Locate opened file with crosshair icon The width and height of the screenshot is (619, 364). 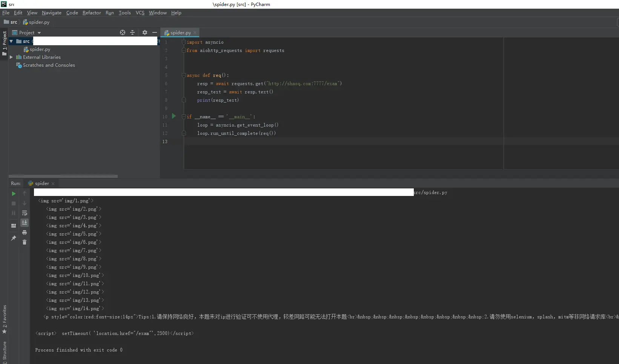coord(123,32)
